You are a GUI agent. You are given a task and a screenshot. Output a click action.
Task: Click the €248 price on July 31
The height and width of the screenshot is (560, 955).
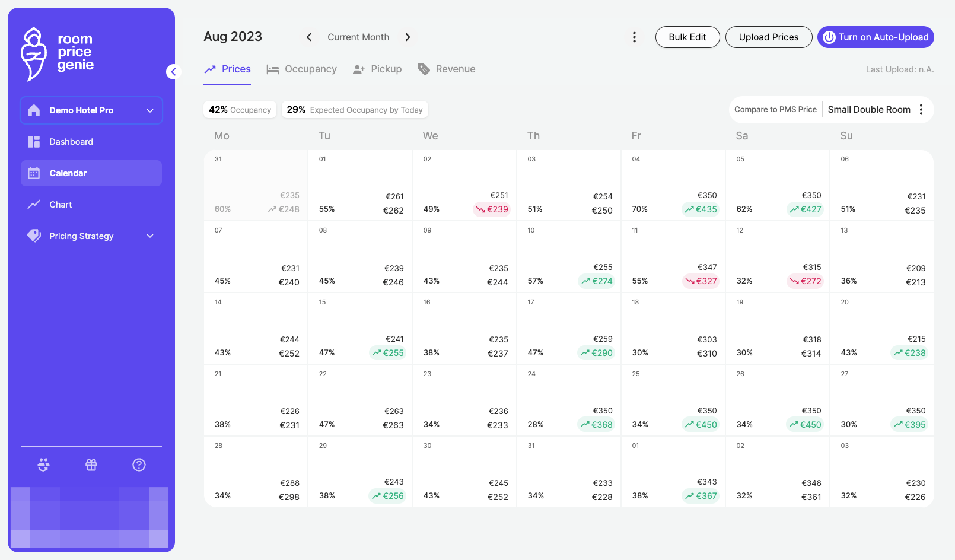284,209
